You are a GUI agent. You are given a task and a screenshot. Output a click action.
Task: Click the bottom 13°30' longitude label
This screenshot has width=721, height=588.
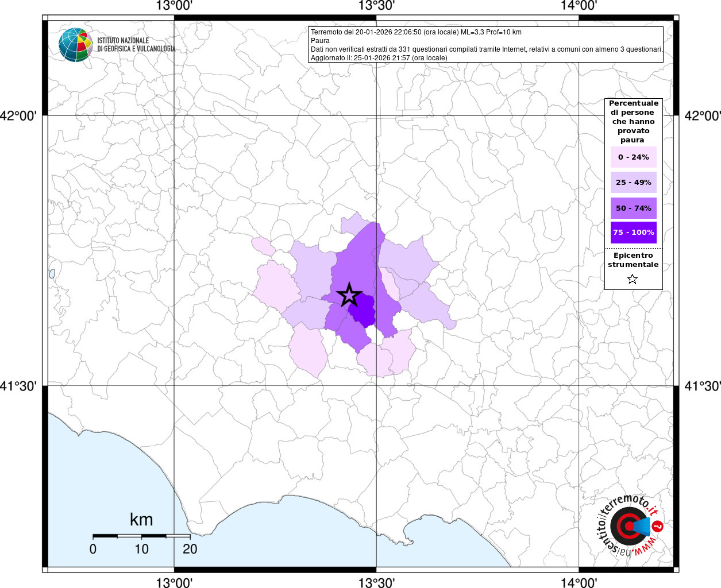pos(376,582)
